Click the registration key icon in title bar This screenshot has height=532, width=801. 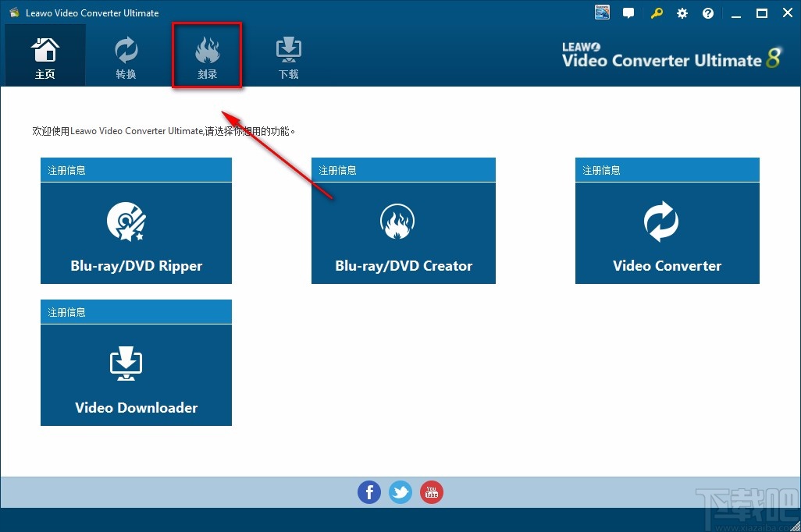656,12
